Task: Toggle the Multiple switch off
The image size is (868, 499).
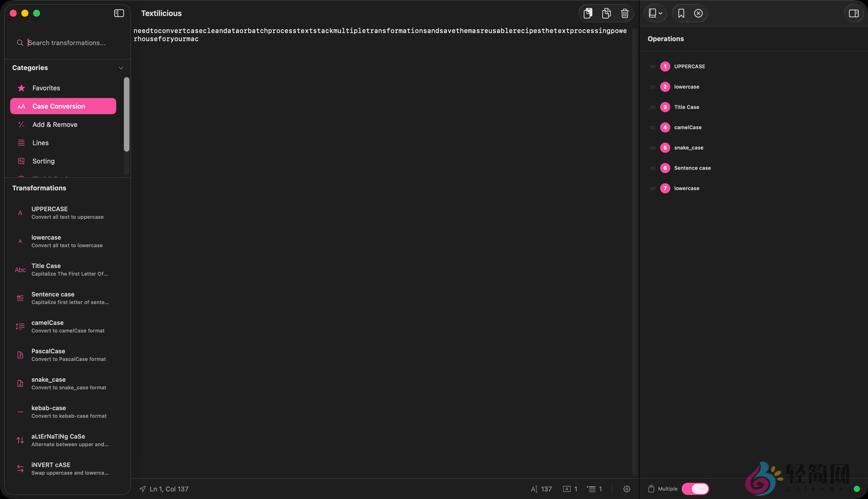Action: pyautogui.click(x=695, y=489)
